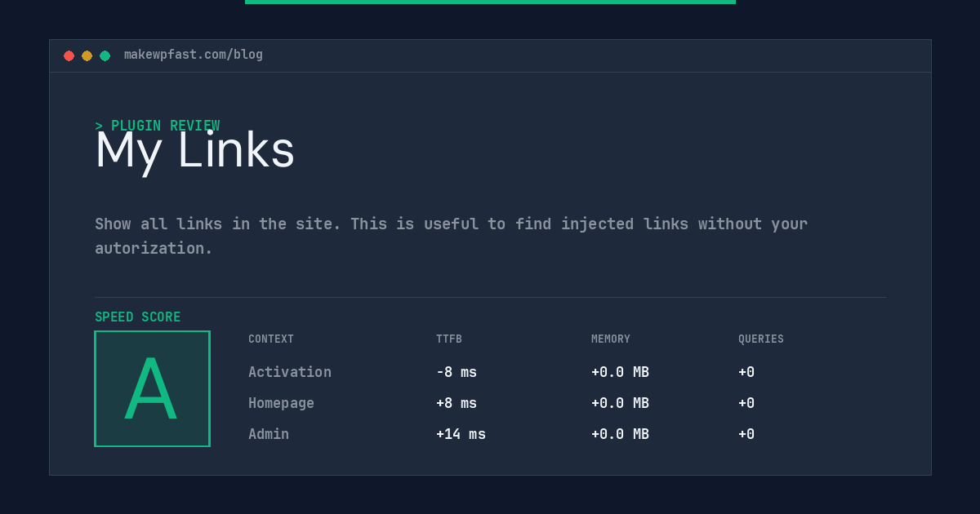The height and width of the screenshot is (514, 980).
Task: Click the green maximize dot
Action: (105, 55)
